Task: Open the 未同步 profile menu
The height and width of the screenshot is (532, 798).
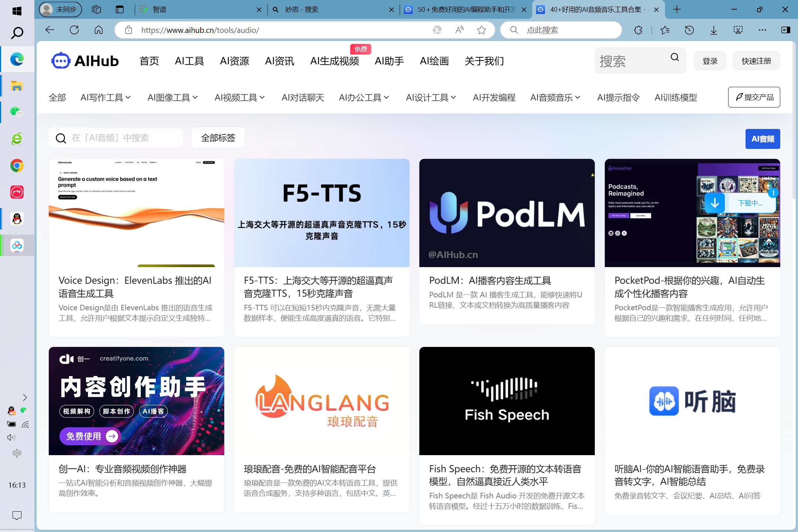Action: point(61,10)
